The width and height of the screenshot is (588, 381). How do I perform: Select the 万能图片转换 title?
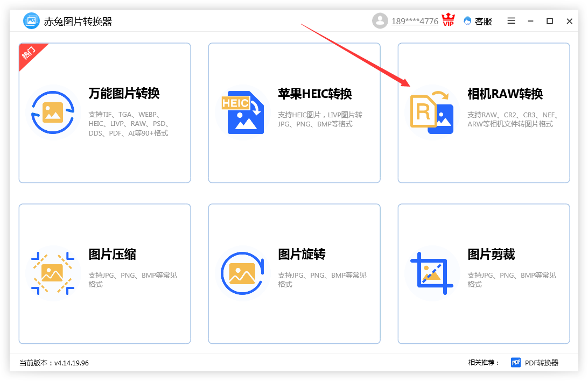pyautogui.click(x=124, y=93)
